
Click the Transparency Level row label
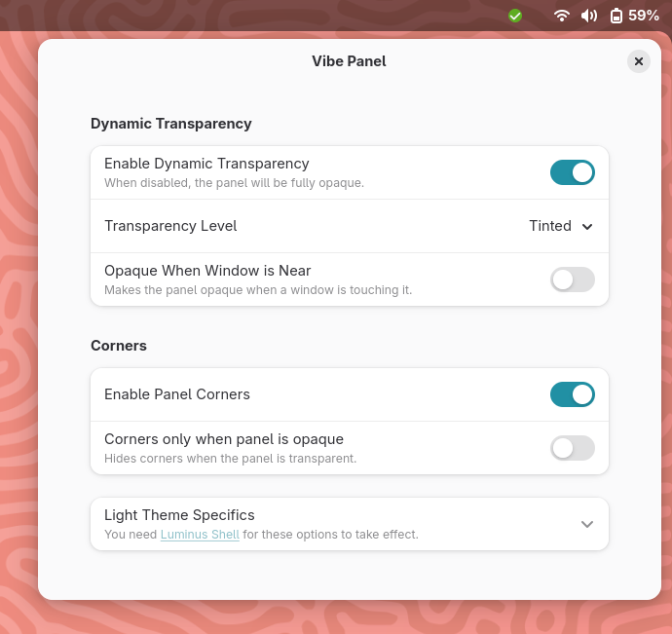point(170,226)
